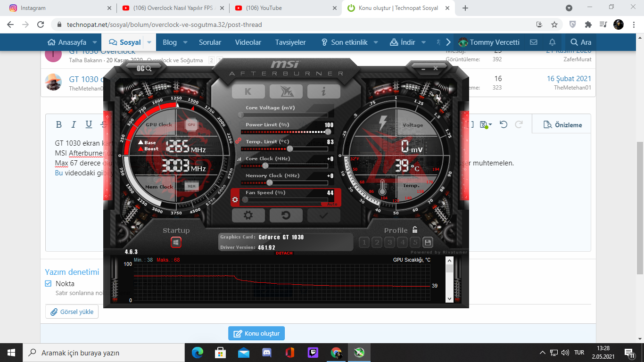
Task: Click the Önizleme preview button
Action: 562,125
